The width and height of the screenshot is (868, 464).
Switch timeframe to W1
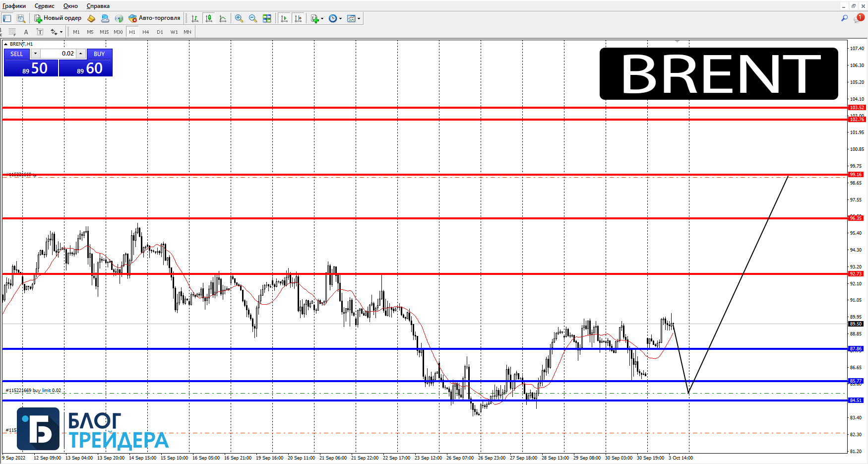[x=174, y=32]
